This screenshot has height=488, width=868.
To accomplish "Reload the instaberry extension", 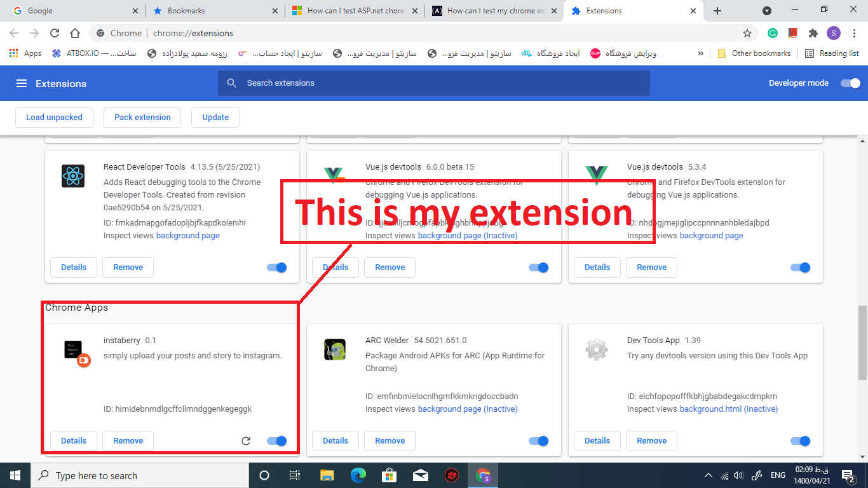I will pyautogui.click(x=246, y=441).
